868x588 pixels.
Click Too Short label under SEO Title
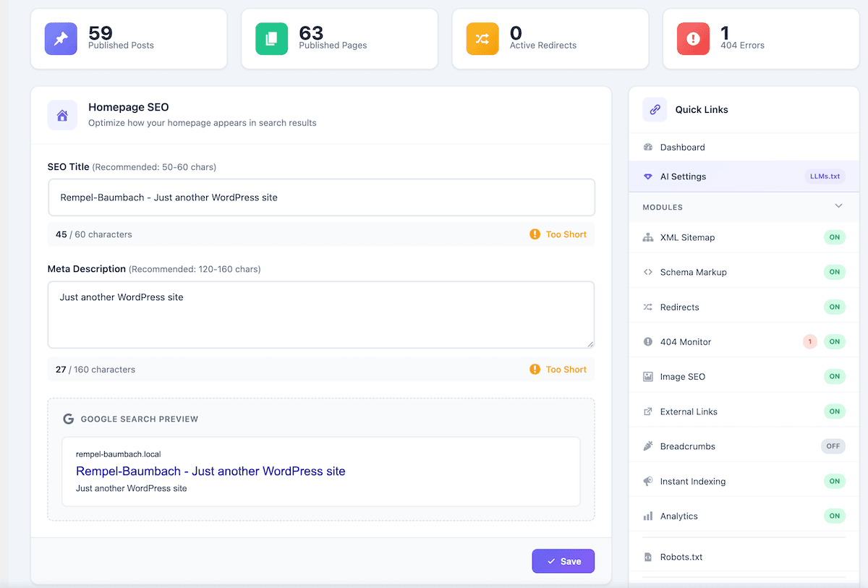[x=566, y=234]
